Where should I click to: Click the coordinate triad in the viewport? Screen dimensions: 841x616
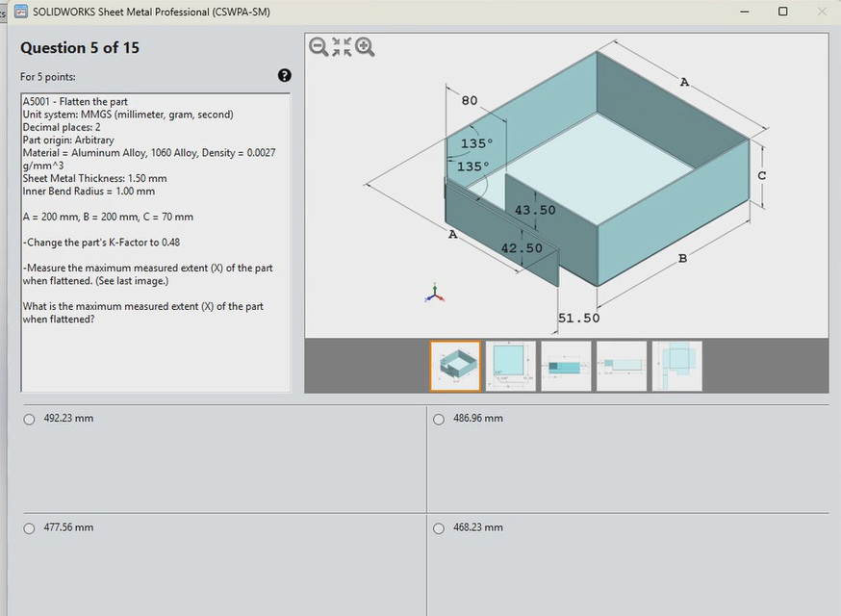(433, 294)
